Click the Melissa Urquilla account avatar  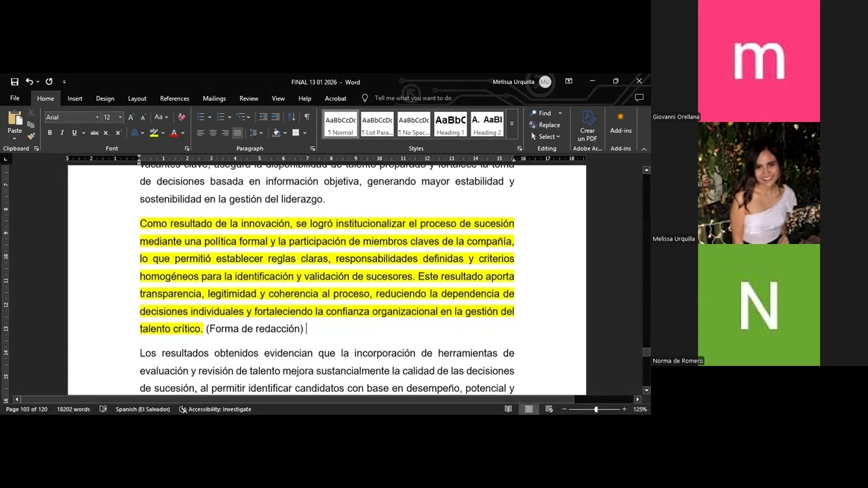coord(545,82)
